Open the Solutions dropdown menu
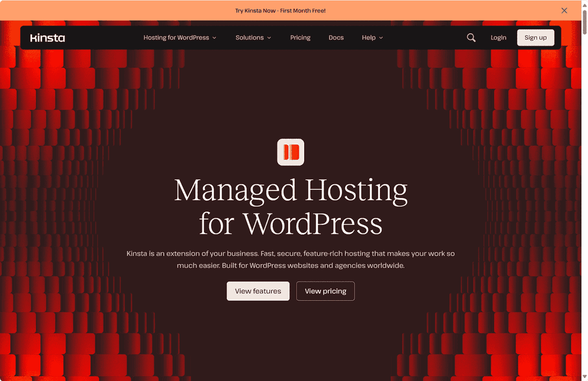This screenshot has width=588, height=381. click(x=250, y=38)
